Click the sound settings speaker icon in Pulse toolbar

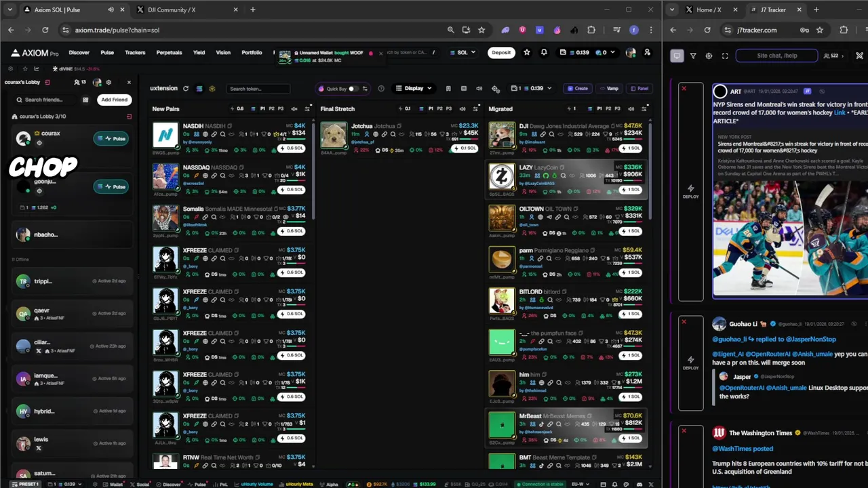[479, 89]
